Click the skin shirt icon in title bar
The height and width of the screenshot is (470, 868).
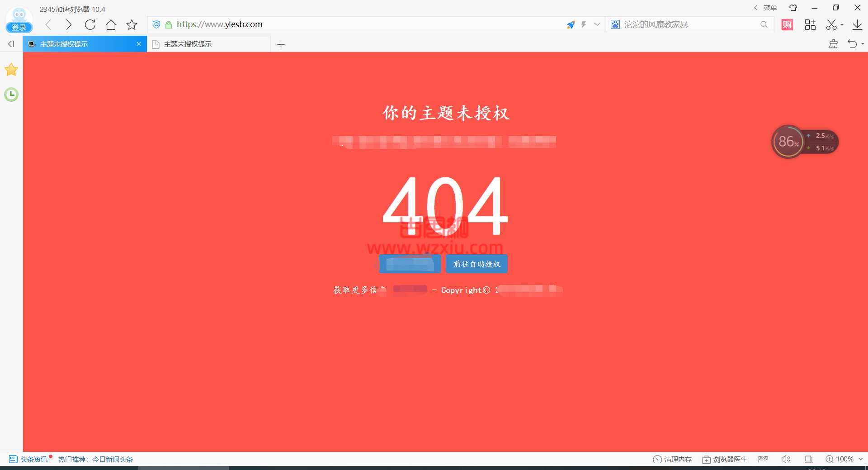(793, 8)
